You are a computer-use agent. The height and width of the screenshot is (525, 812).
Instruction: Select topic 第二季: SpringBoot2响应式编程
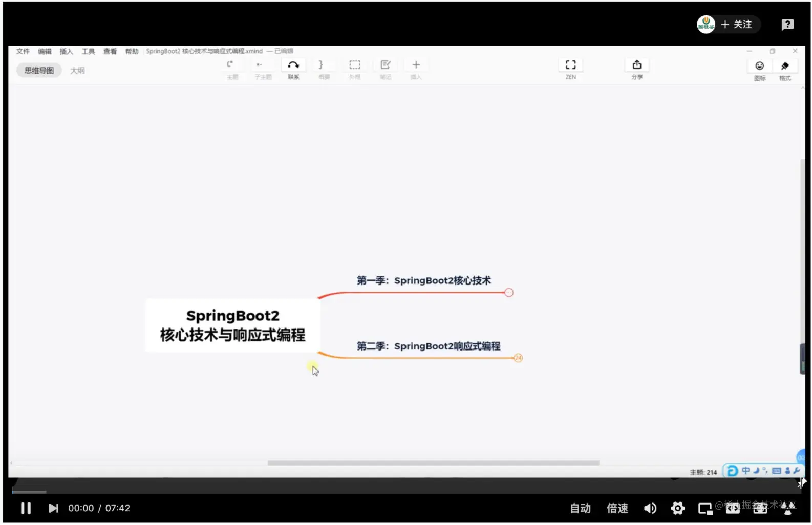pyautogui.click(x=429, y=346)
